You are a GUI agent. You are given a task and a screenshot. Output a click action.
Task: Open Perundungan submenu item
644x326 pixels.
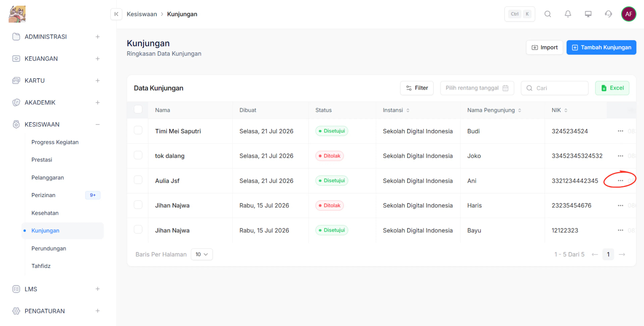pyautogui.click(x=49, y=249)
